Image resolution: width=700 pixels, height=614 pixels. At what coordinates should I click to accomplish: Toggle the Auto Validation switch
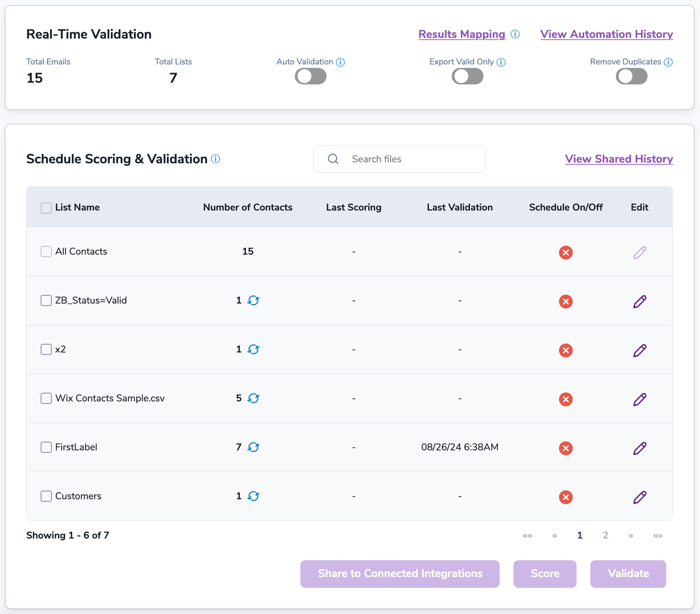pyautogui.click(x=311, y=77)
